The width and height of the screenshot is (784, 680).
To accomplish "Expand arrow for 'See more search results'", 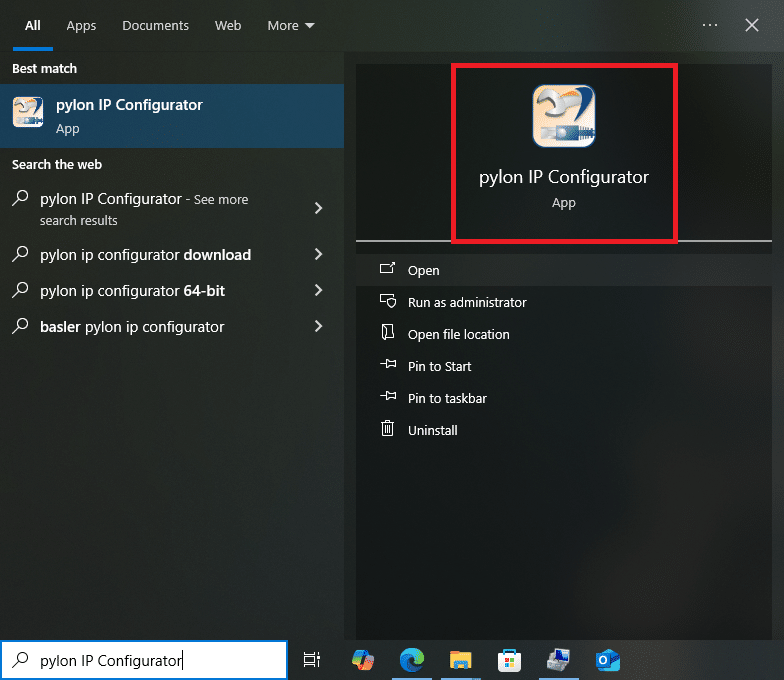I will (x=318, y=208).
